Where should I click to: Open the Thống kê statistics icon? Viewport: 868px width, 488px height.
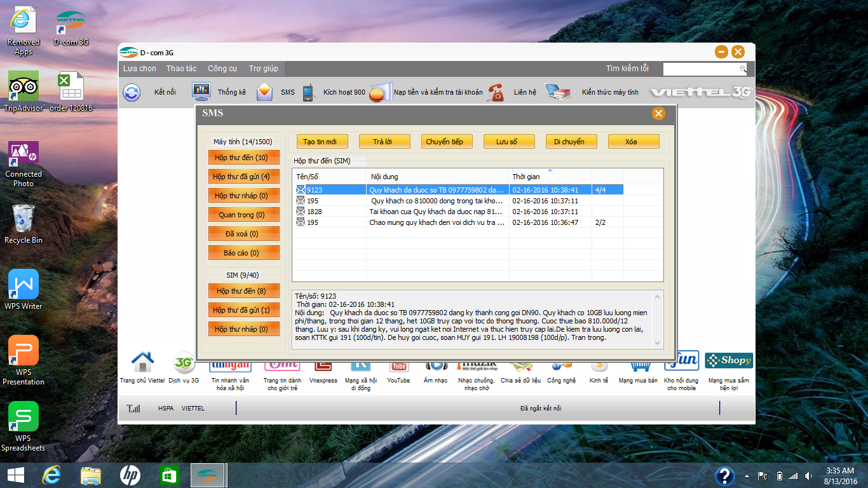[x=201, y=93]
